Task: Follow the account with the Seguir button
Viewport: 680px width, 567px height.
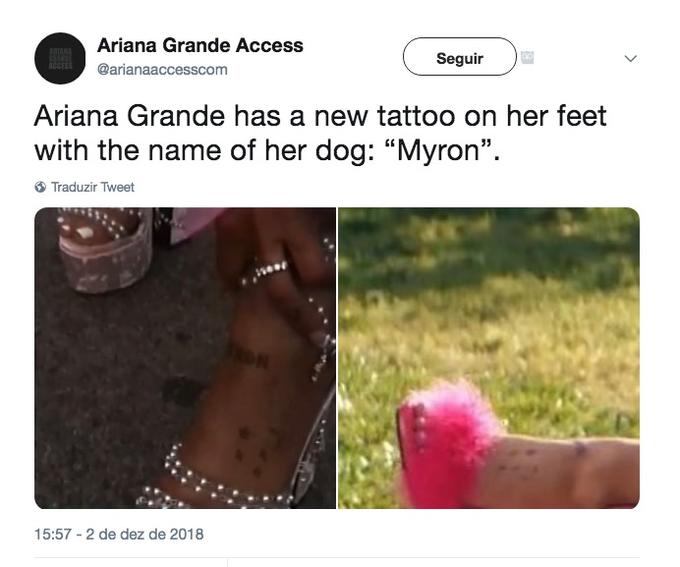Action: click(460, 57)
